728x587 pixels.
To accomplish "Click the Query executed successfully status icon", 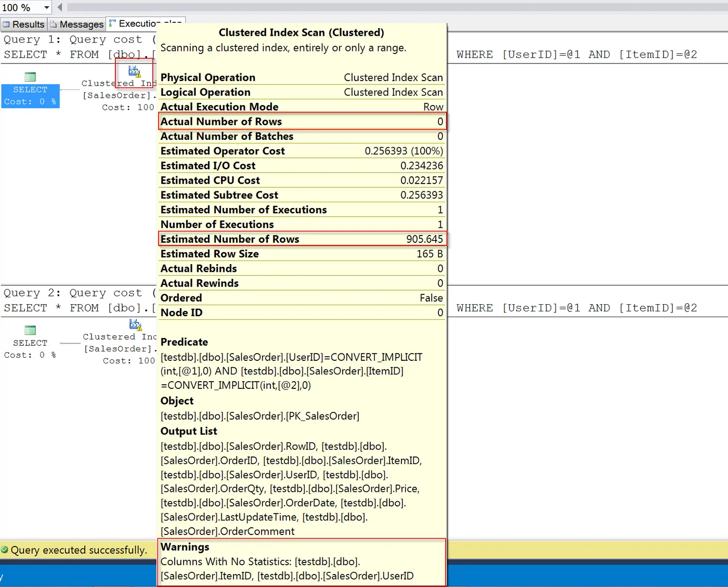I will pos(5,550).
